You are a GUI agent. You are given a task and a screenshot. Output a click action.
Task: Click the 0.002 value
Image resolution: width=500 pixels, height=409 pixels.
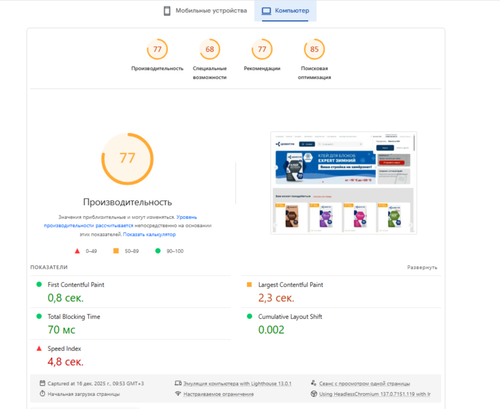(271, 330)
